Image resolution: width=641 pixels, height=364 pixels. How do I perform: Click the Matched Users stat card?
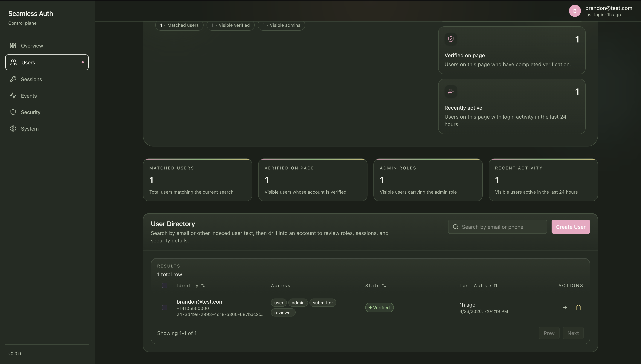[x=198, y=180]
